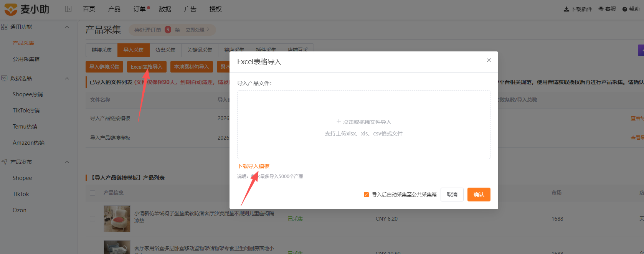The height and width of the screenshot is (254, 644).
Task: Click the 麦小助 logo icon
Action: 10,9
